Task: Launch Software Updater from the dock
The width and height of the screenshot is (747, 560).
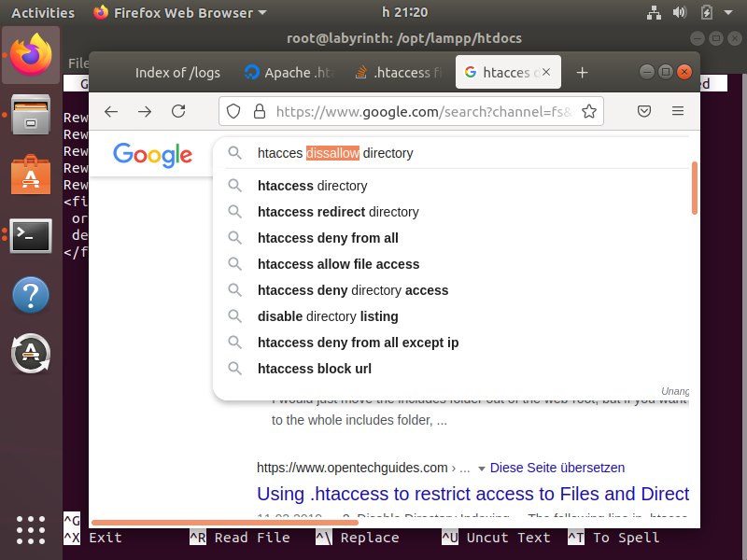Action: tap(31, 354)
